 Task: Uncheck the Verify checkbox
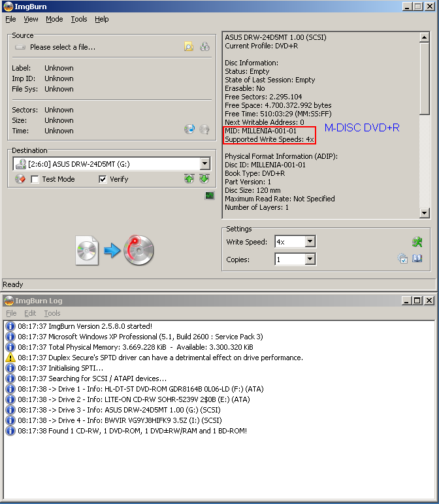[103, 179]
